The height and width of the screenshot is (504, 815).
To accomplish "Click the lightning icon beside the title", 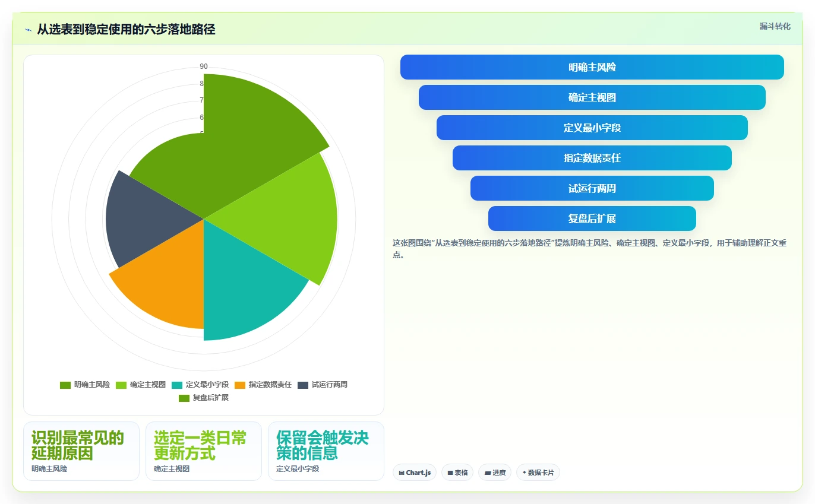I will 28,30.
